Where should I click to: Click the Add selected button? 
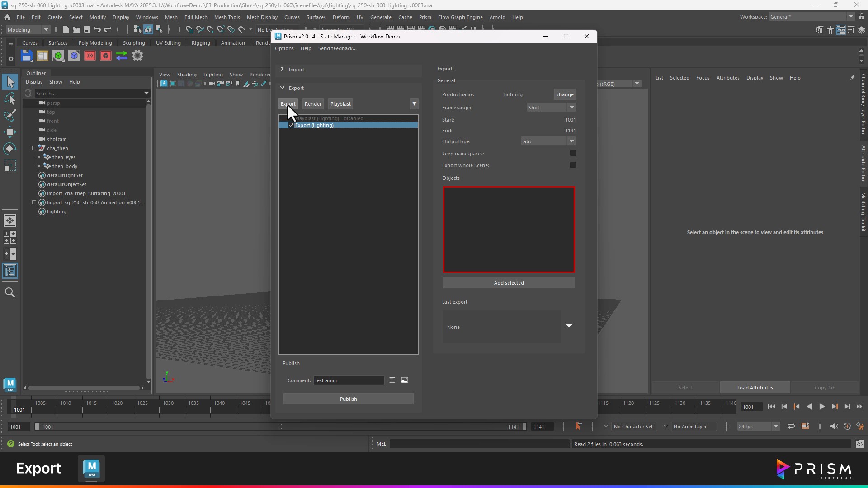[x=509, y=283]
